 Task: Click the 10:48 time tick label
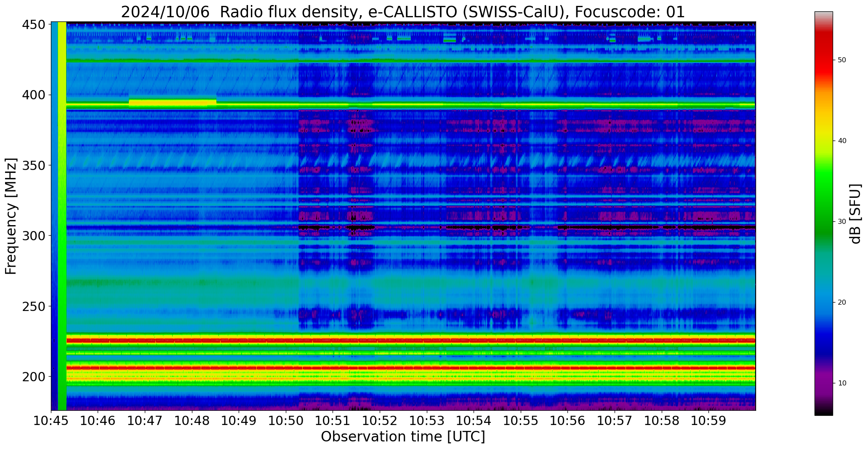pyautogui.click(x=192, y=421)
